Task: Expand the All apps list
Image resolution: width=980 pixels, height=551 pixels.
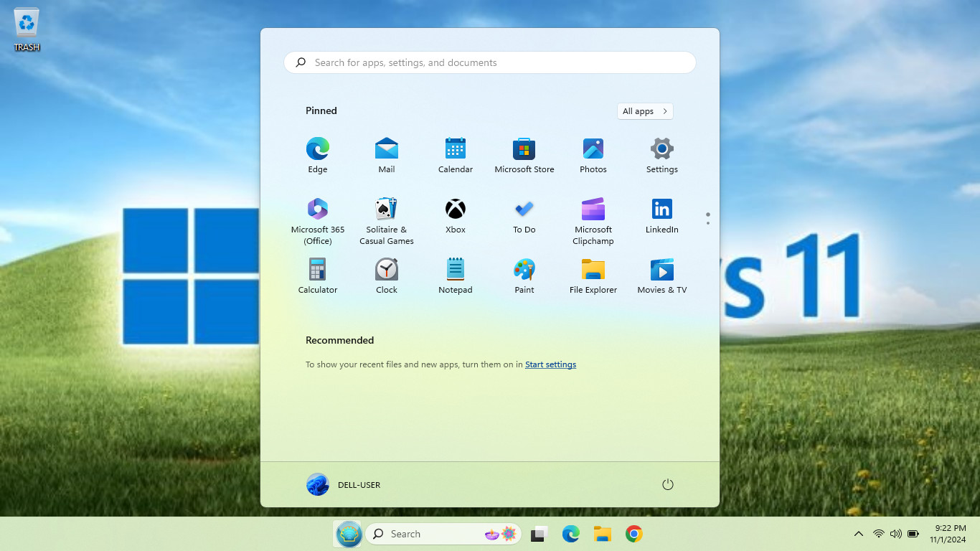Action: [644, 111]
